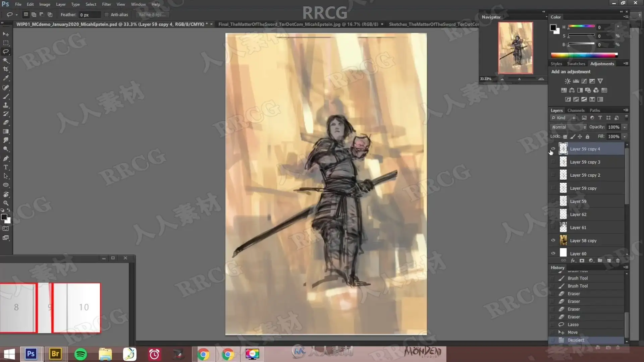This screenshot has width=644, height=362.
Task: Show Layer 61 visibility
Action: click(553, 227)
